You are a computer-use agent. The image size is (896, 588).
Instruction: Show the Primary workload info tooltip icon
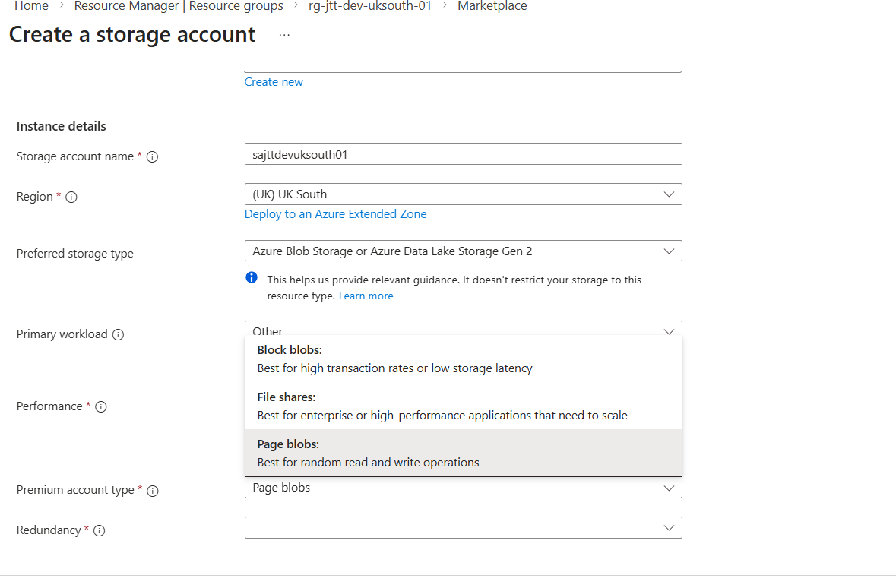click(118, 335)
